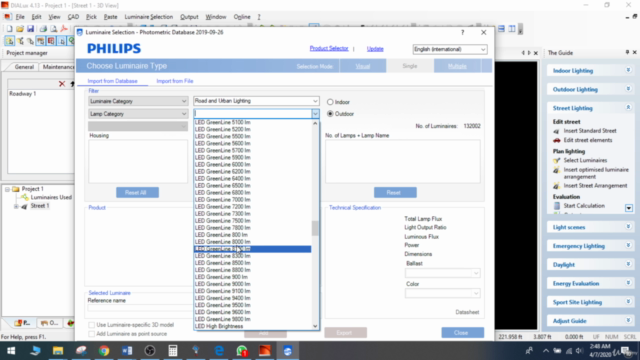Image resolution: width=640 pixels, height=360 pixels.
Task: Click the help question mark in Luminaire Selection dialog
Action: point(462,32)
